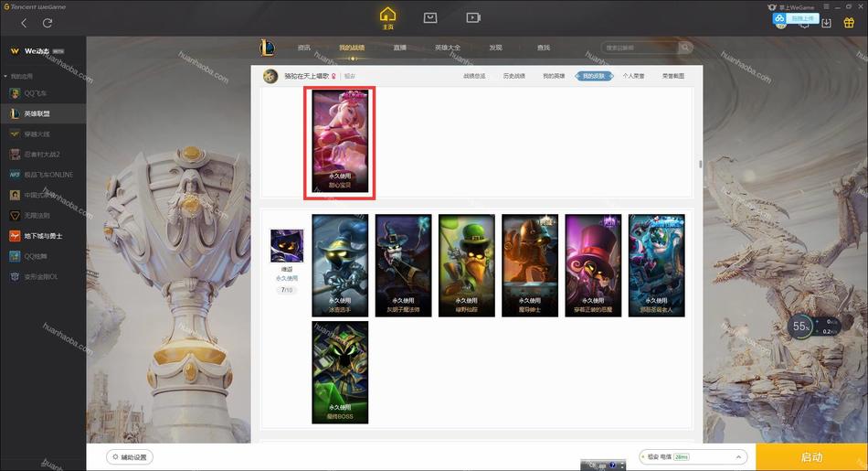This screenshot has height=471, width=868.
Task: Collapse the 我的应用 section arrow
Action: coord(5,76)
